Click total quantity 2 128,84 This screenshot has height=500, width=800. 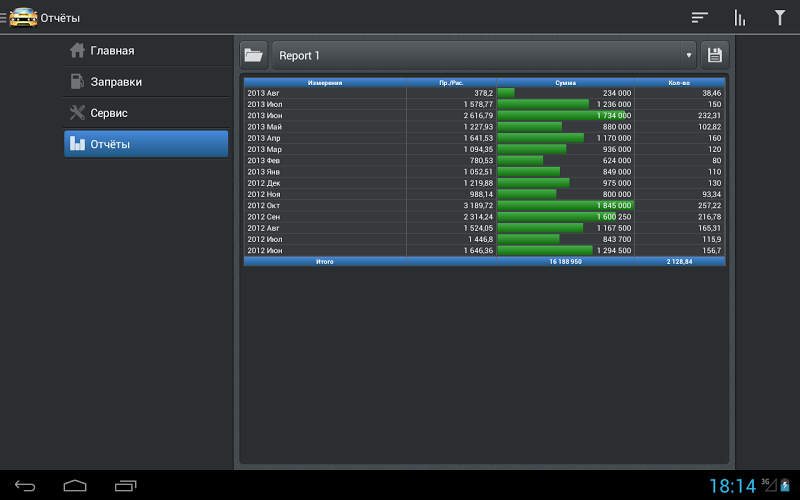[x=680, y=262]
